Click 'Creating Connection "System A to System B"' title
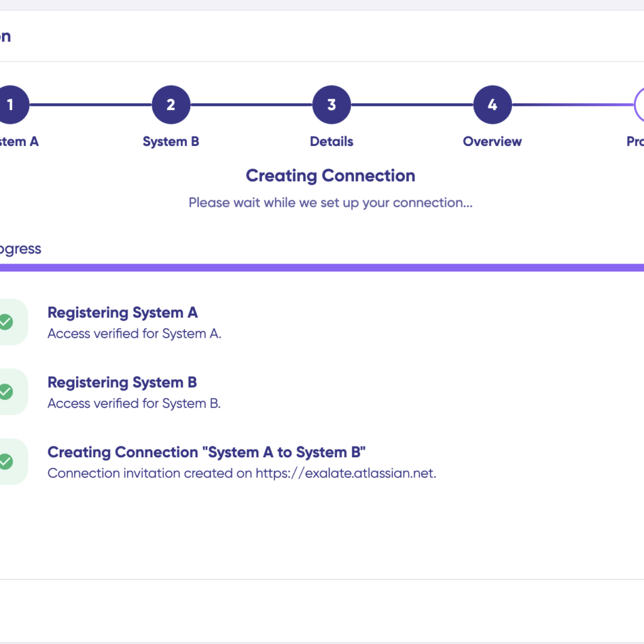644x644 pixels. pyautogui.click(x=206, y=453)
